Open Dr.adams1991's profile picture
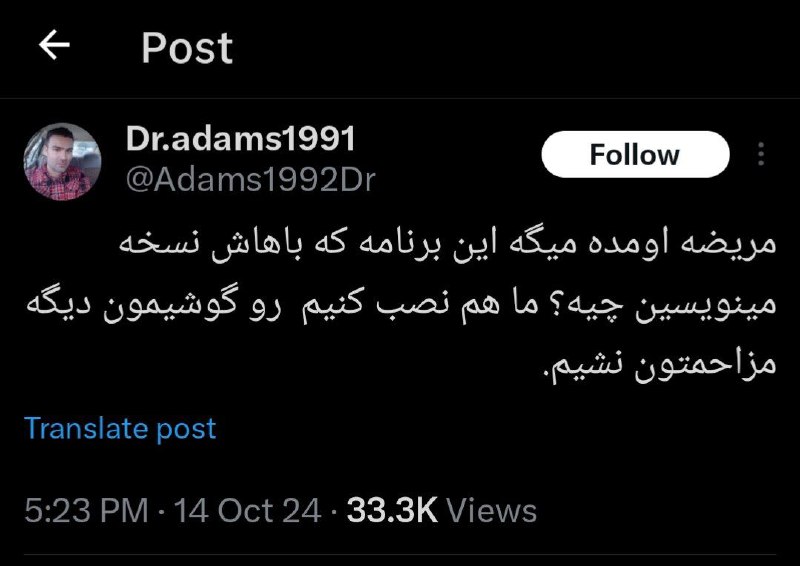800x566 pixels. pos(62,161)
